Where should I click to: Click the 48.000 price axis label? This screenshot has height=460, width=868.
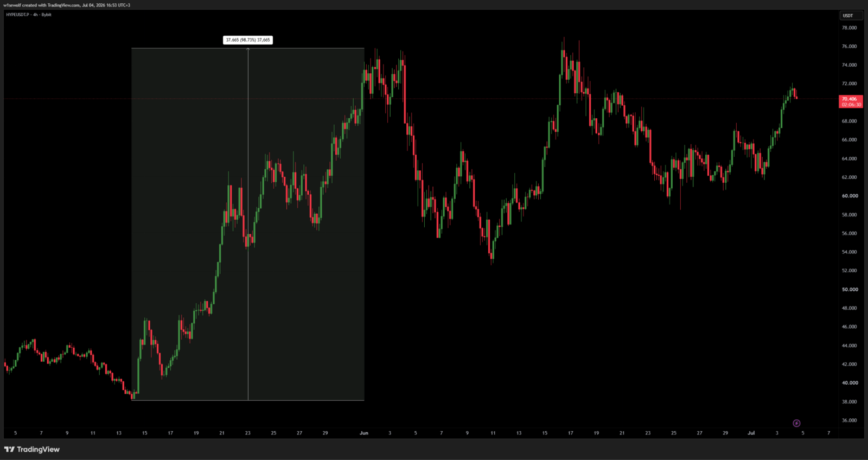[x=849, y=308]
